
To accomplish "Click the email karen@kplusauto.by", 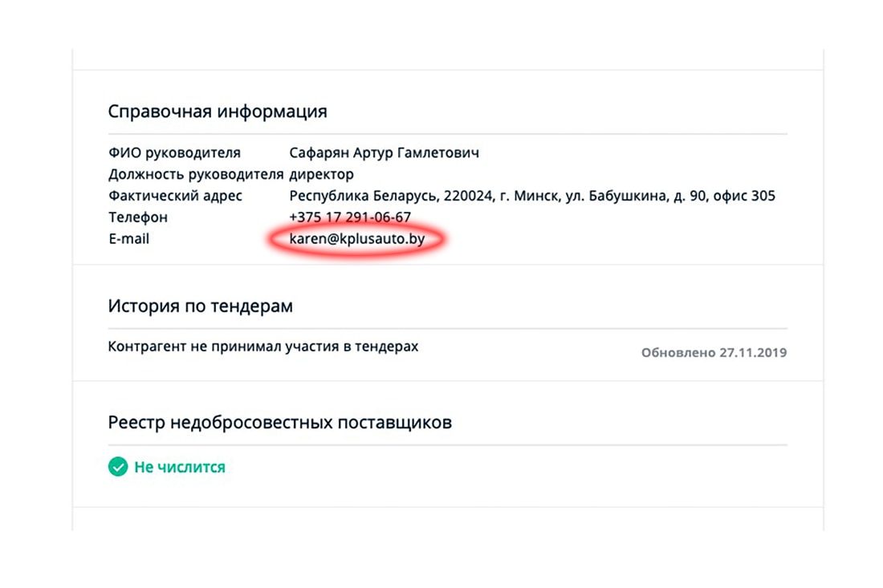I will click(356, 239).
